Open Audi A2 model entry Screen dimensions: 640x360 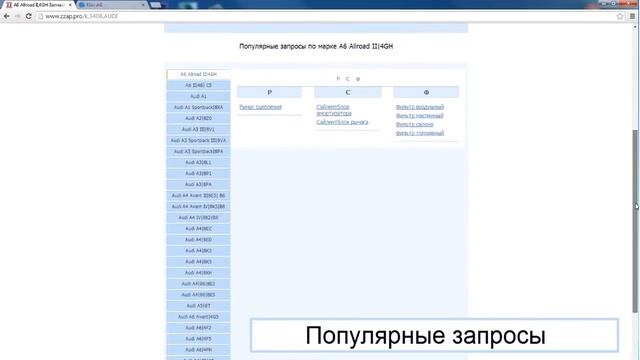click(x=198, y=118)
